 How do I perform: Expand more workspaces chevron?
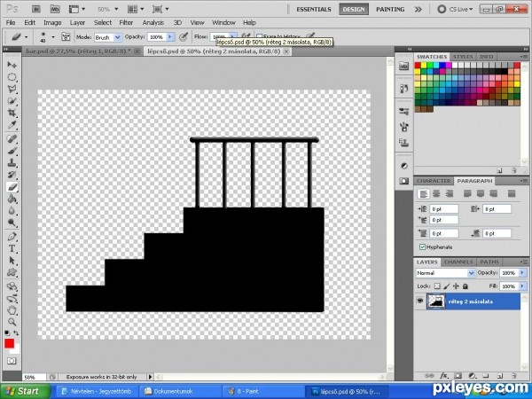pos(418,10)
